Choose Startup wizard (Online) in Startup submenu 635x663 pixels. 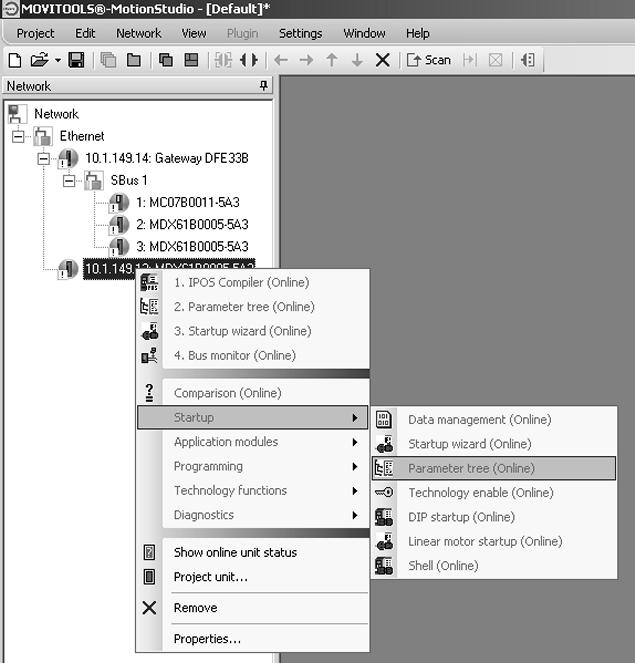coord(470,444)
